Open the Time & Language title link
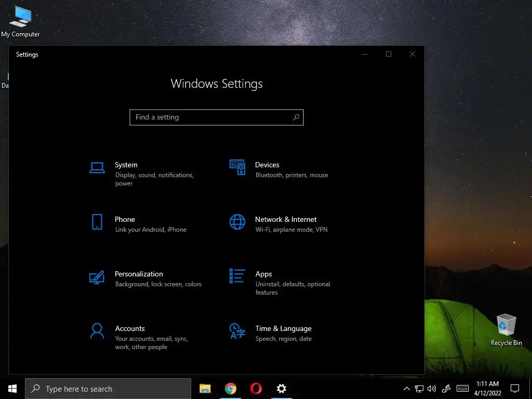Viewport: 532px width, 399px height. click(x=283, y=328)
